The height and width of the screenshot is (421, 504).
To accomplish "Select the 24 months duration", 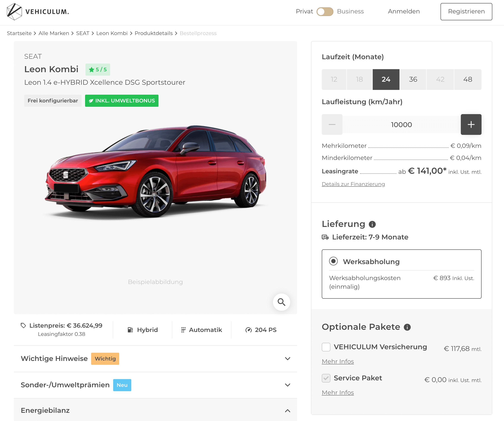I will [x=386, y=80].
